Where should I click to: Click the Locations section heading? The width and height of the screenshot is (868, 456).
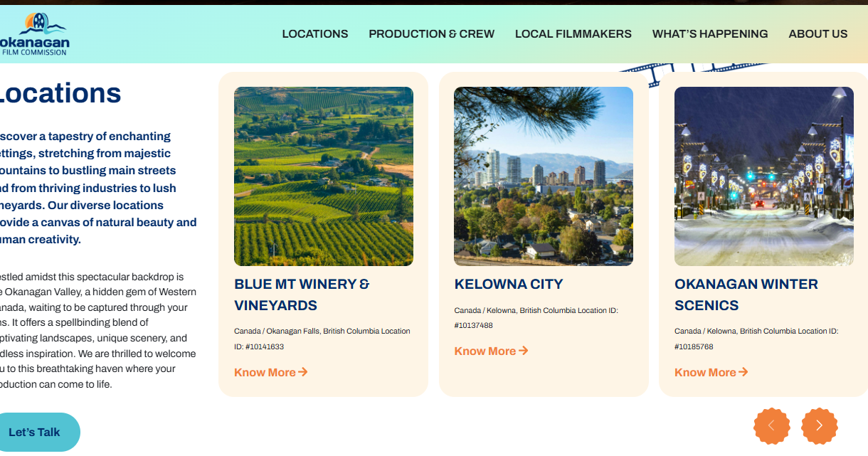pos(60,93)
